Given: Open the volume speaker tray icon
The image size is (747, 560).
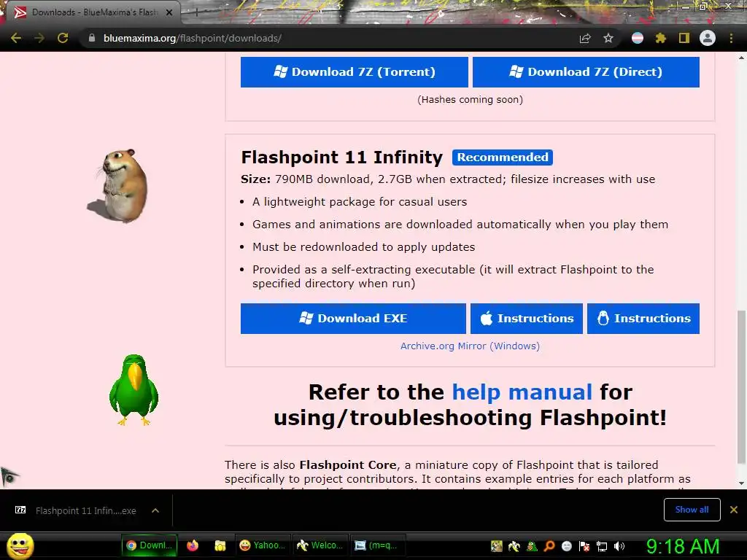Looking at the screenshot, I should 619,546.
